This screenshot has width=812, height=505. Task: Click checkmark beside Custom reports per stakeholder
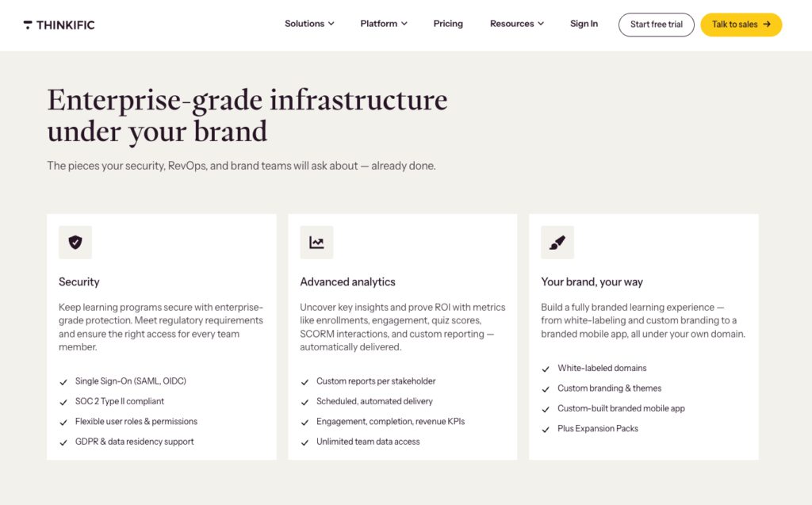pos(304,382)
